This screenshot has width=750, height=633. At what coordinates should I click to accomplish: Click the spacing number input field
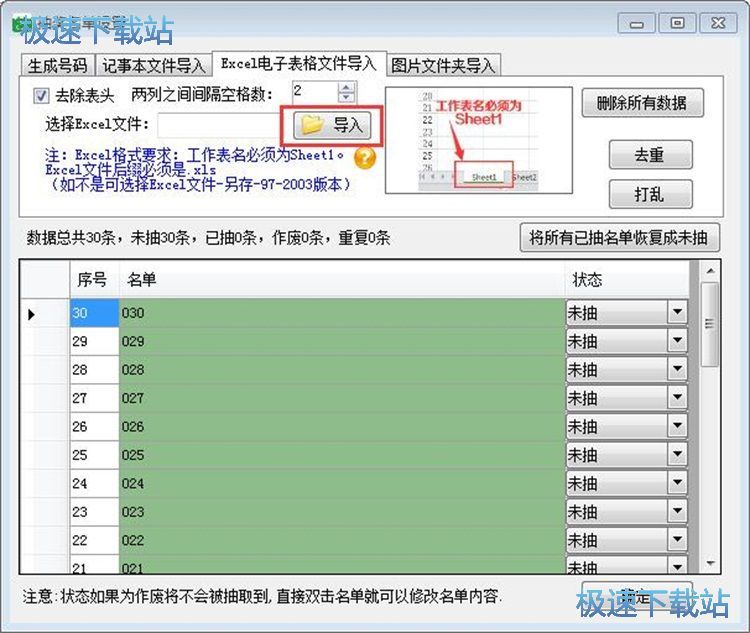(315, 92)
